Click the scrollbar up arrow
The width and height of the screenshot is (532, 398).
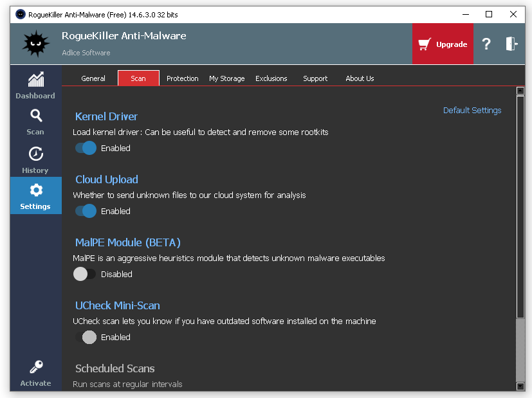pos(520,91)
